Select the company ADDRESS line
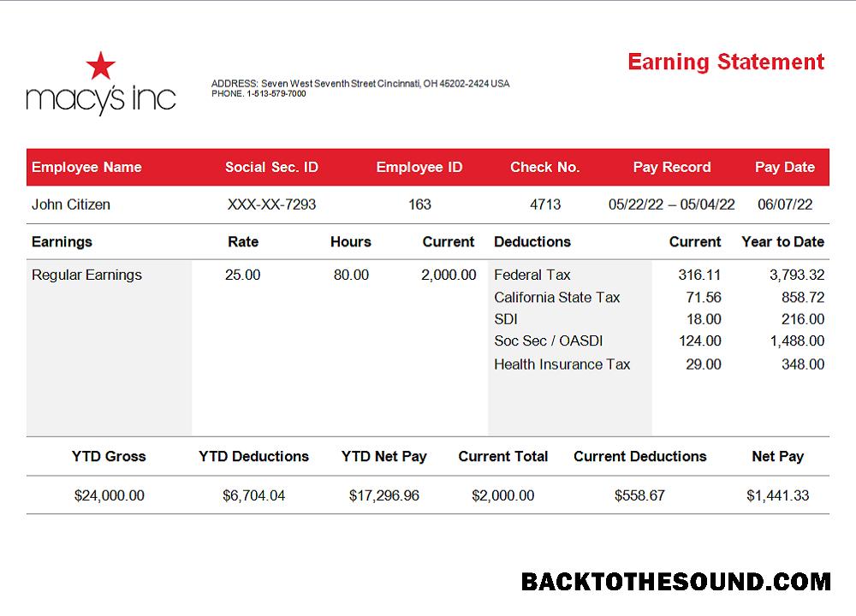Image resolution: width=856 pixels, height=616 pixels. [x=360, y=84]
